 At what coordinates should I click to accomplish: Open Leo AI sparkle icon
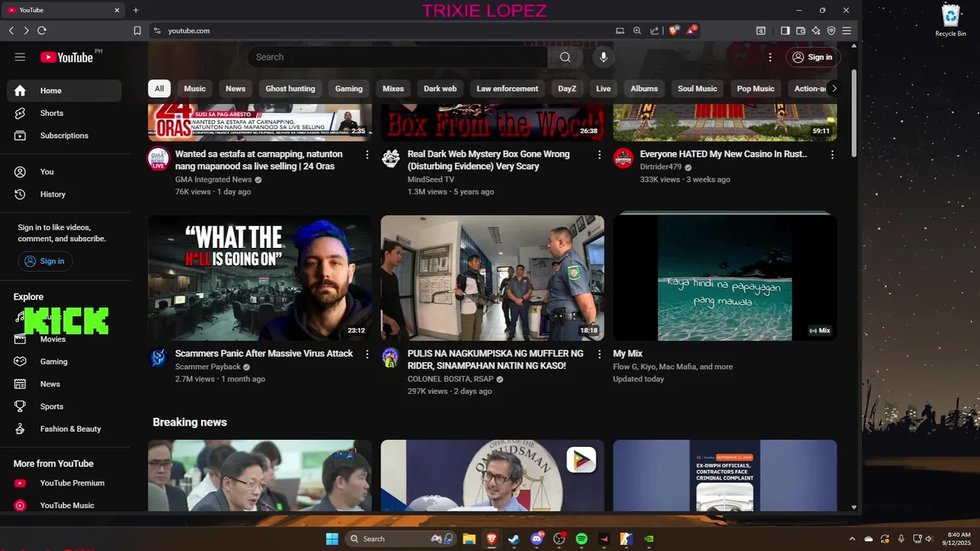click(816, 31)
